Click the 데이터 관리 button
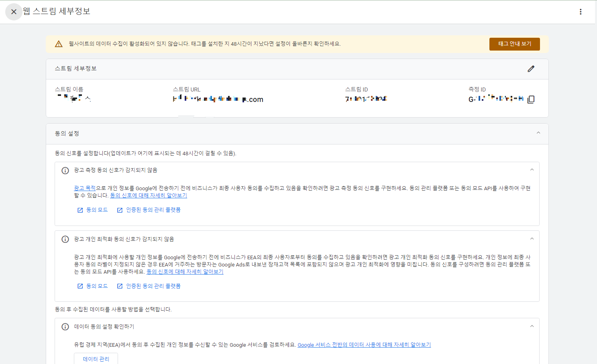Viewport: 597px width, 364px height. pyautogui.click(x=96, y=359)
